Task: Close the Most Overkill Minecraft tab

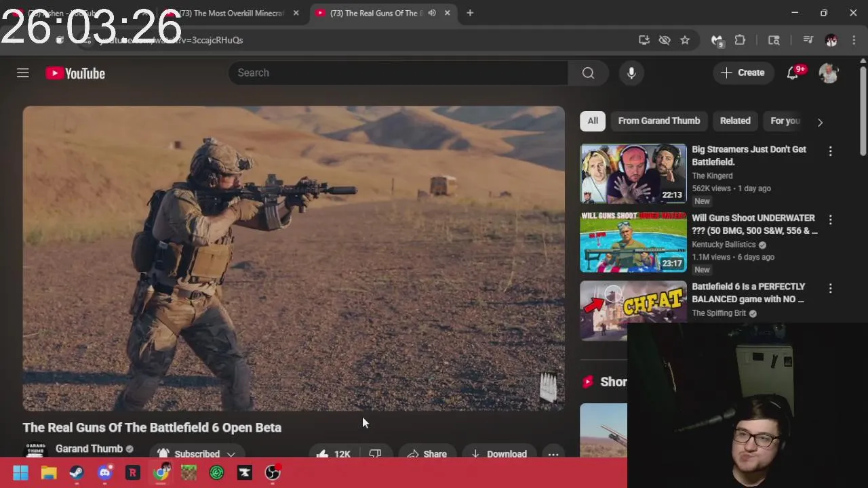Action: point(296,13)
